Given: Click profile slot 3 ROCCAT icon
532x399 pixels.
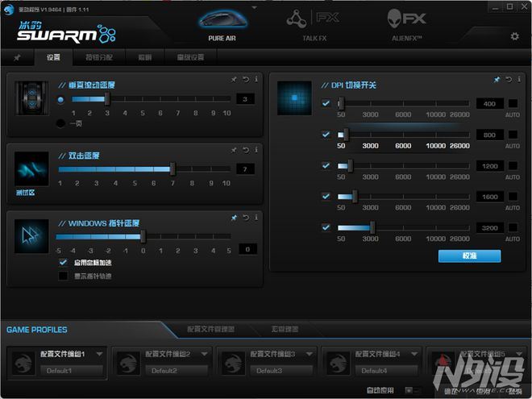Looking at the screenshot, I should coord(234,363).
